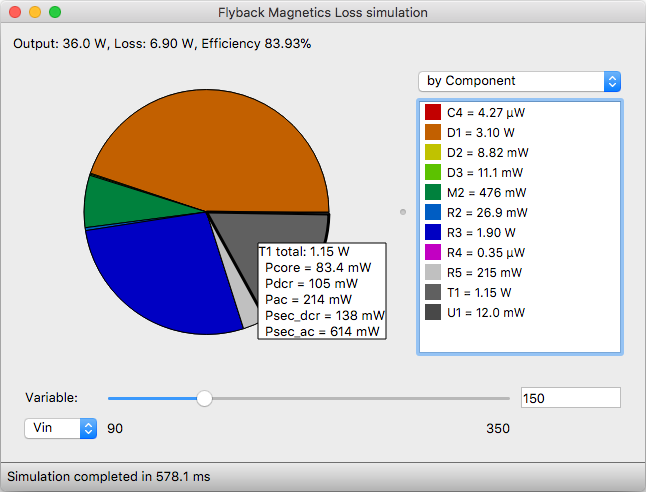
Task: Select the R3 dark blue color swatch
Action: pyautogui.click(x=433, y=232)
